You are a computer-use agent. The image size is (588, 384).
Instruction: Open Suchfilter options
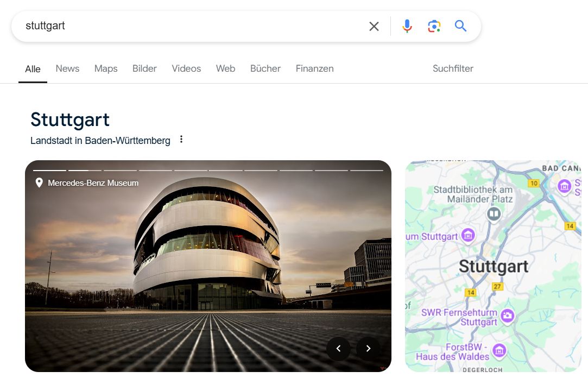coord(453,68)
